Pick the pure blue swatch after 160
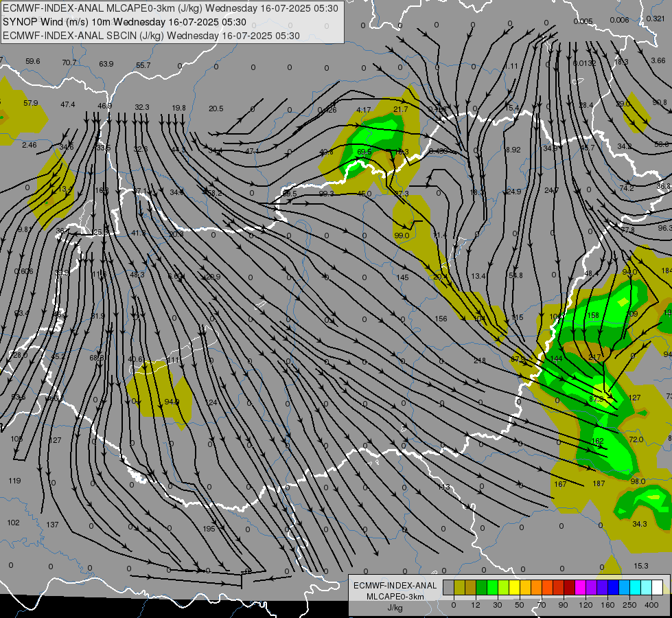The image size is (672, 618). pos(613,587)
